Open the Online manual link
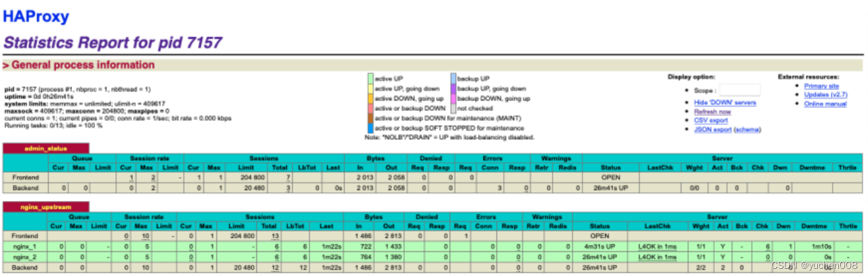The image size is (868, 277). (x=825, y=104)
